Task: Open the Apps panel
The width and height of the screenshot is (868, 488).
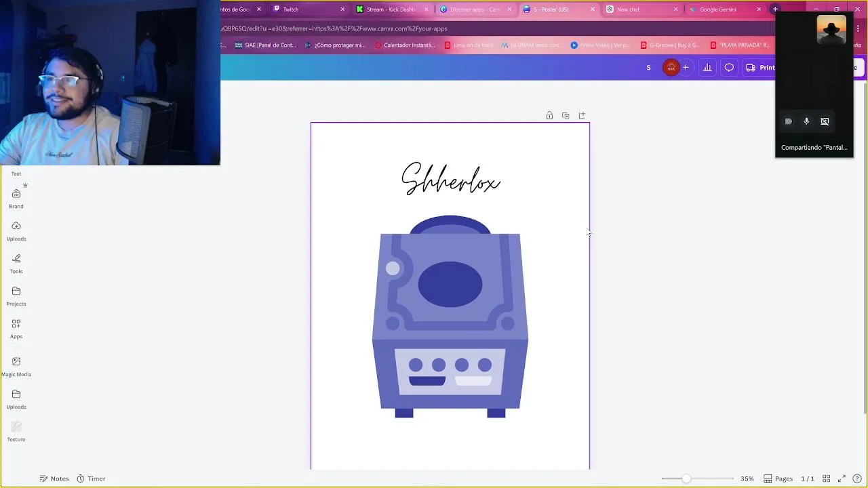Action: [x=16, y=329]
